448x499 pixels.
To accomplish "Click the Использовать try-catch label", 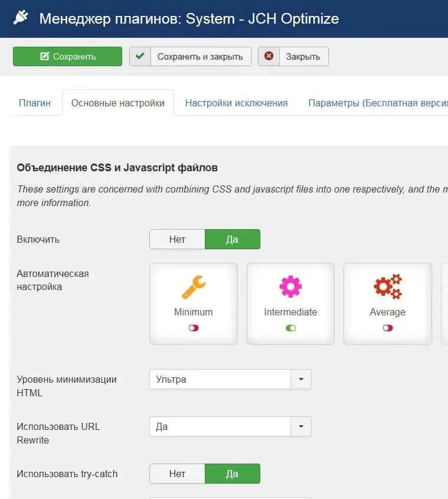I will (x=67, y=474).
